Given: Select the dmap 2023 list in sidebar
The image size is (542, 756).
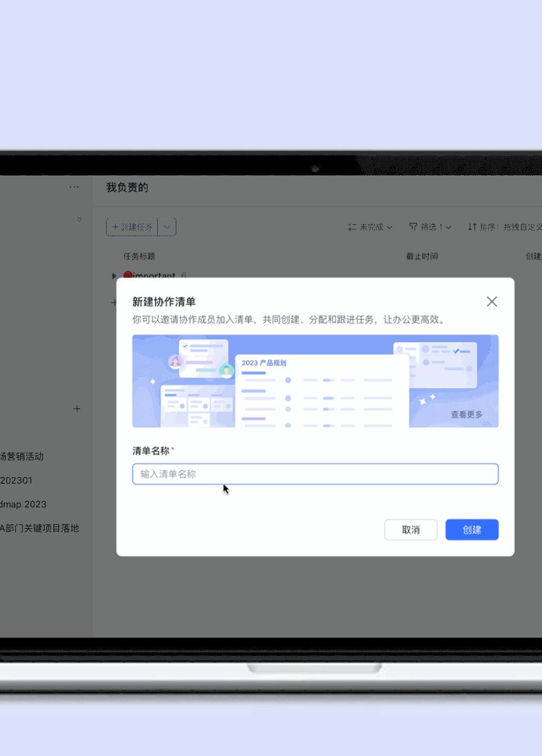Looking at the screenshot, I should 23,504.
